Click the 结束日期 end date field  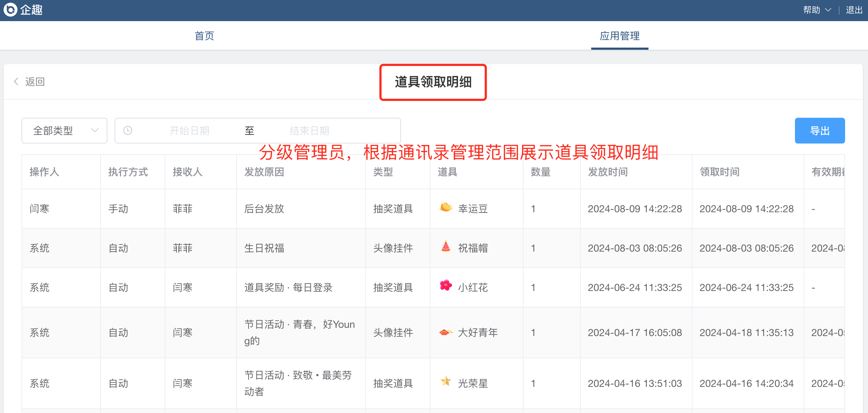point(309,131)
